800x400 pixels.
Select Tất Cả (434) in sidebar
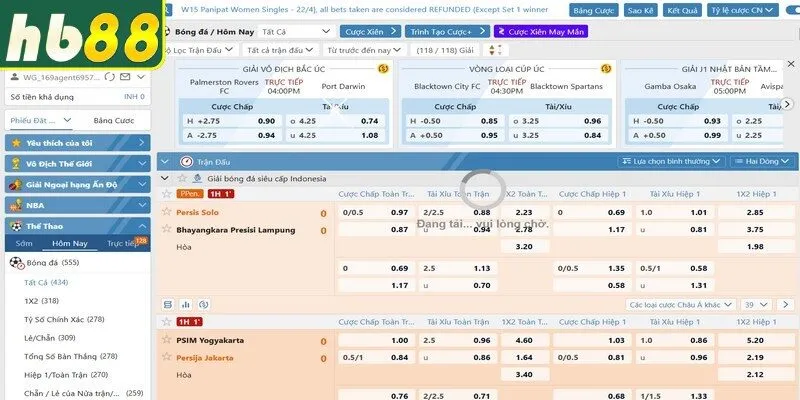[x=46, y=282]
